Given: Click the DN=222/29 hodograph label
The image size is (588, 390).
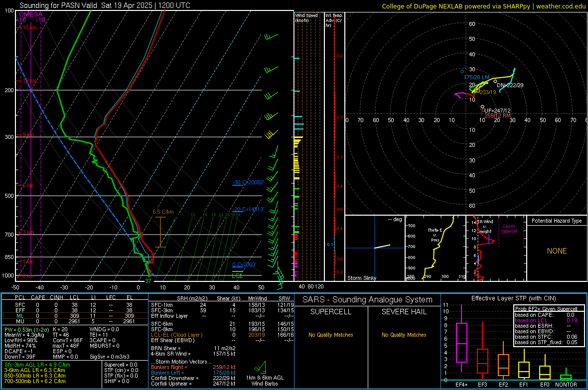Looking at the screenshot, I should [x=510, y=85].
